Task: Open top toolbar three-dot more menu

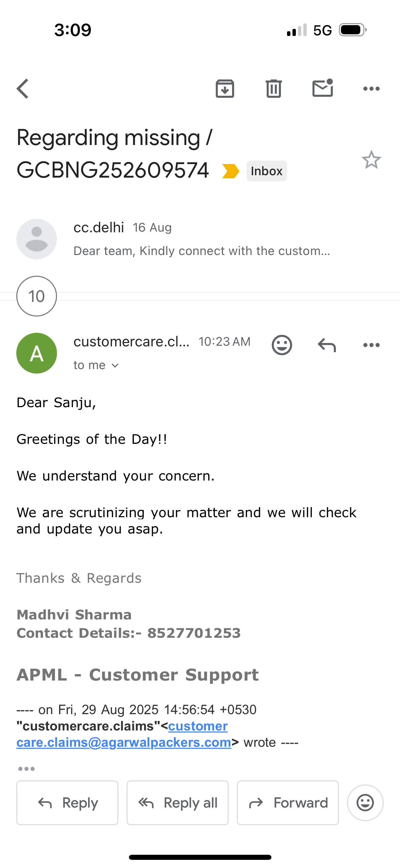Action: [x=372, y=89]
